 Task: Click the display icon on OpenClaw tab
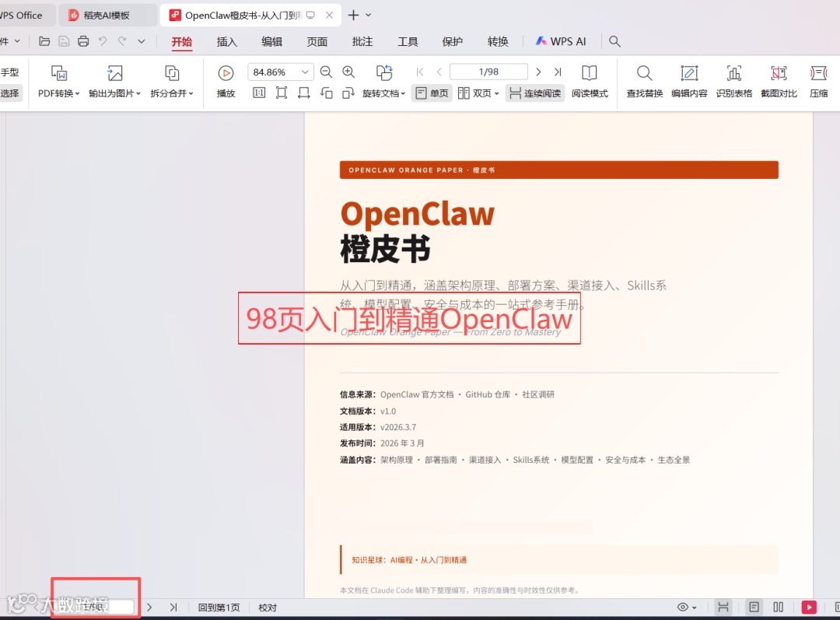point(310,15)
